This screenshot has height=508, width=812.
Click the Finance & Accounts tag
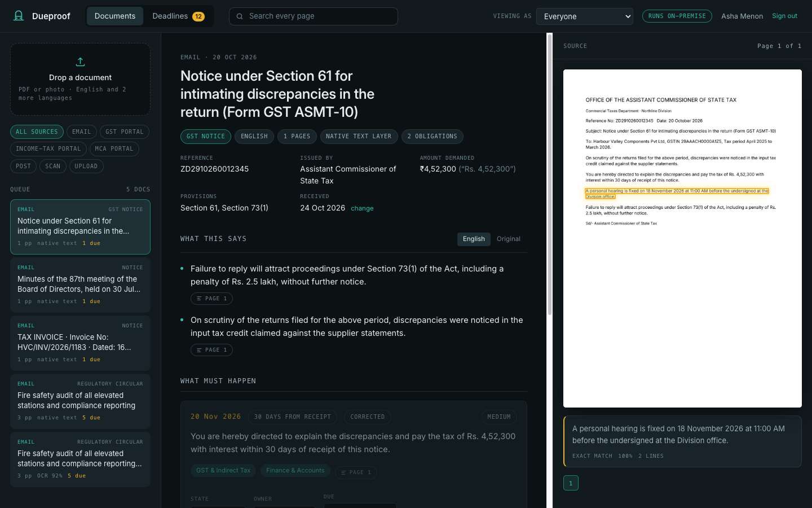coord(295,471)
